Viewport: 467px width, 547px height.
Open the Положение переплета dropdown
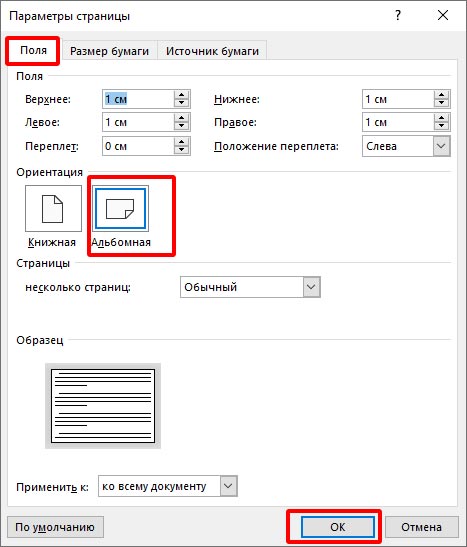coord(406,146)
